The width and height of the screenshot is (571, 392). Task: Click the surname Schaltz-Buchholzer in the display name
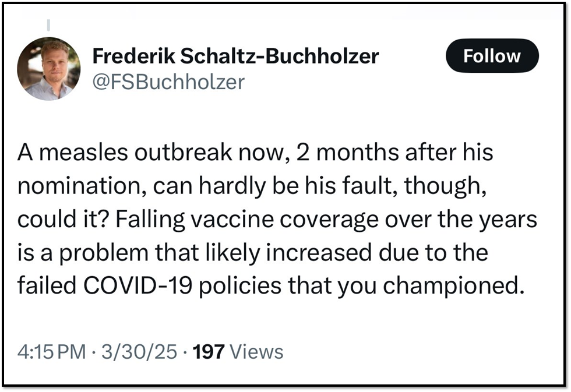(x=280, y=56)
